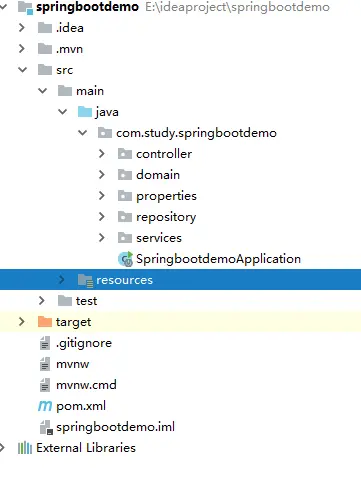The width and height of the screenshot is (361, 489).
Task: Collapse the springbootdemo project root
Action: tap(3, 7)
